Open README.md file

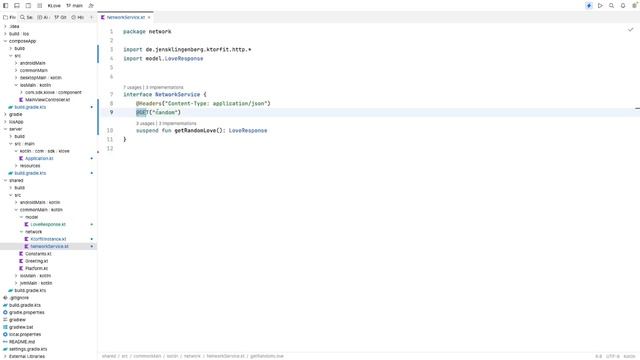click(22, 342)
